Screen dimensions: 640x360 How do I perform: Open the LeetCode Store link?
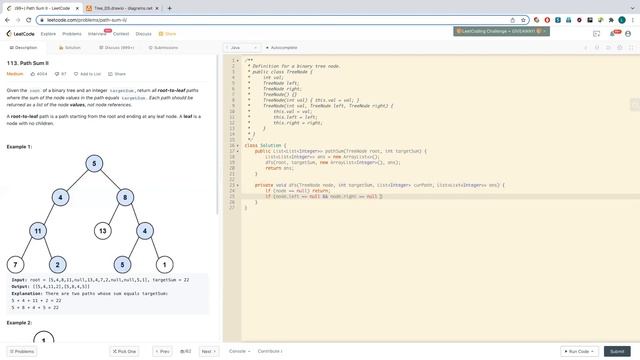click(167, 34)
